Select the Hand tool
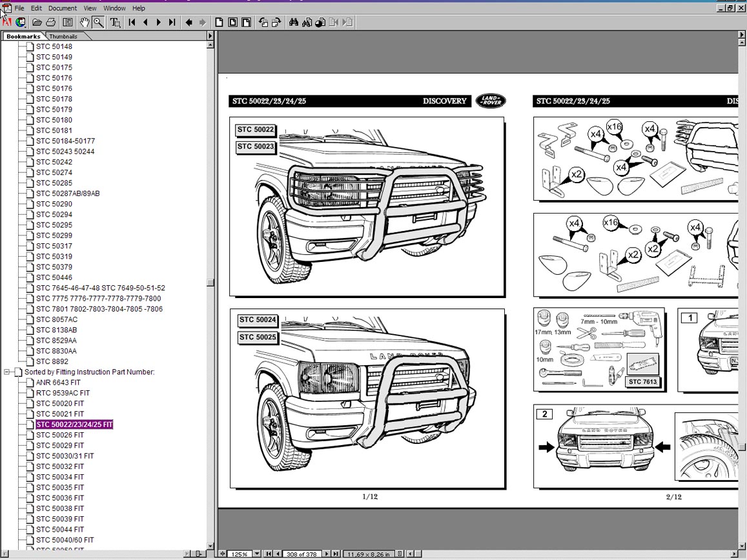 tap(85, 23)
